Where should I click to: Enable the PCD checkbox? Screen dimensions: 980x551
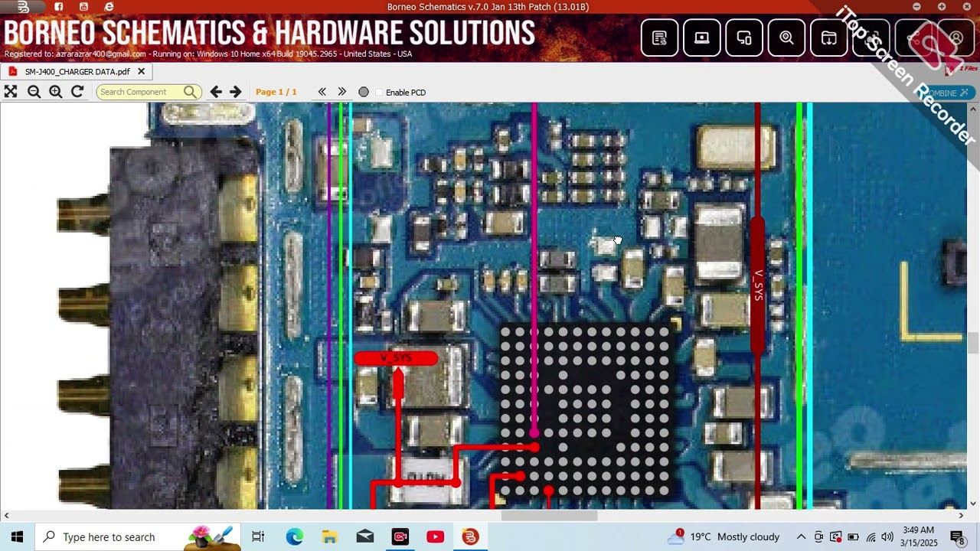[x=379, y=93]
